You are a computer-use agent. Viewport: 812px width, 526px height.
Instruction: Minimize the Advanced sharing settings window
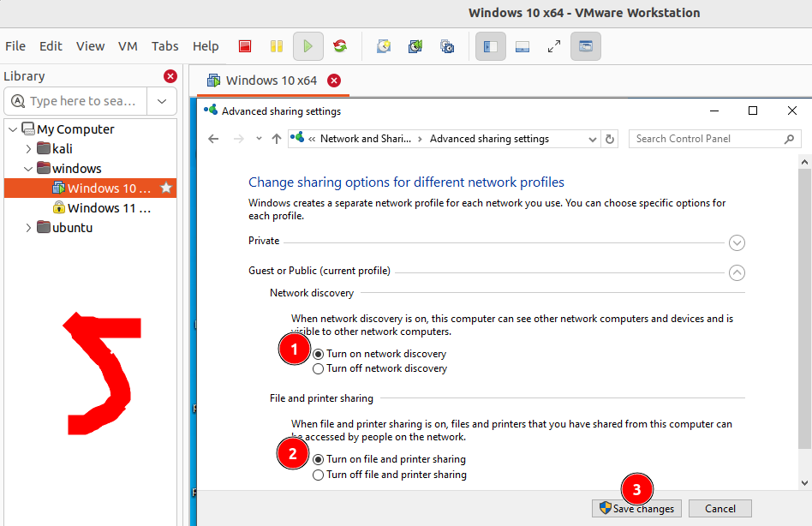(714, 111)
